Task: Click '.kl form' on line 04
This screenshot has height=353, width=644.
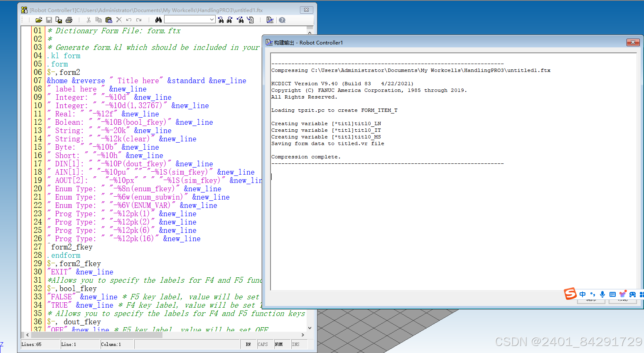Action: tap(64, 56)
